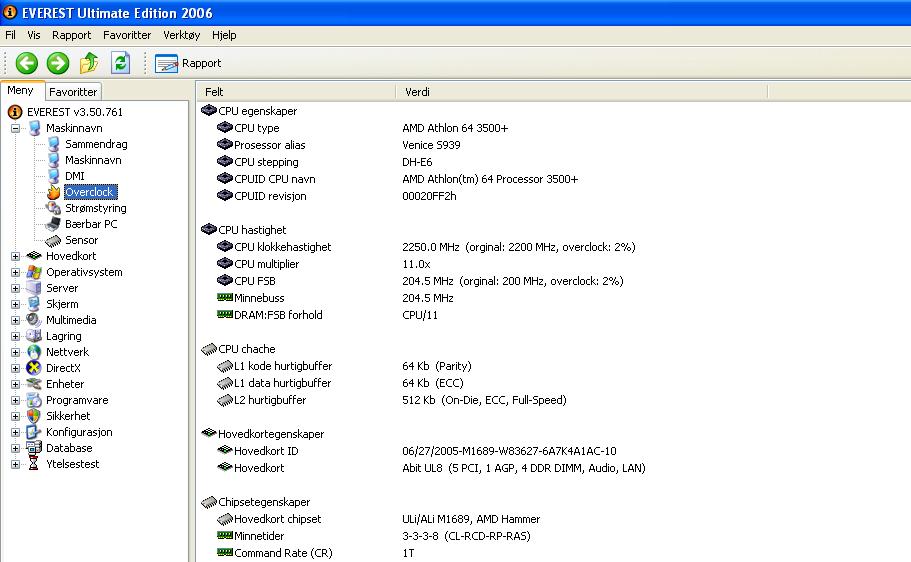Switch to the Meny tab

point(20,91)
